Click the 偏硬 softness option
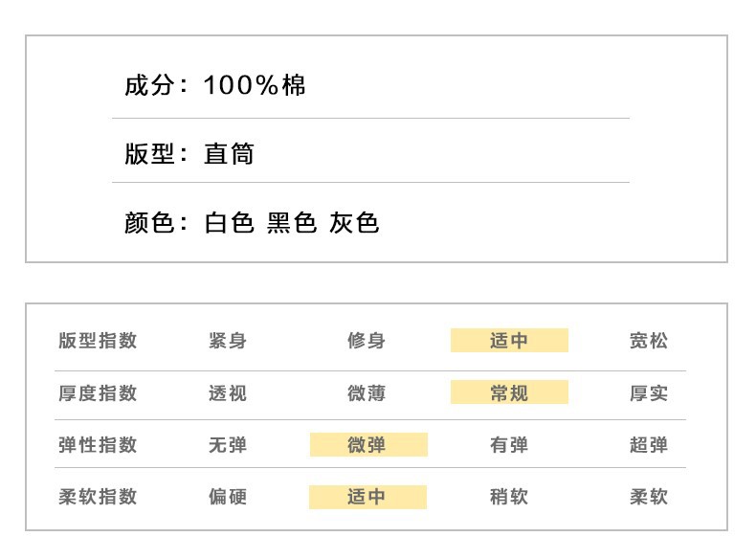The height and width of the screenshot is (559, 756). click(x=227, y=497)
